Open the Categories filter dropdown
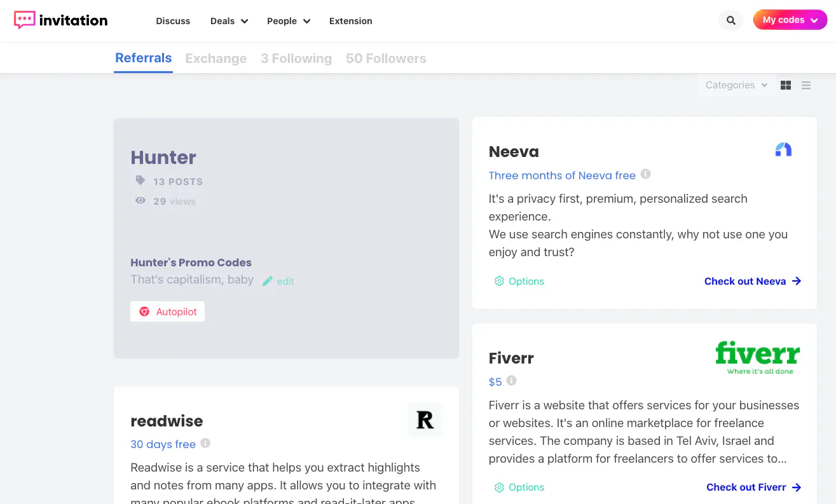This screenshot has height=504, width=836. click(x=736, y=85)
